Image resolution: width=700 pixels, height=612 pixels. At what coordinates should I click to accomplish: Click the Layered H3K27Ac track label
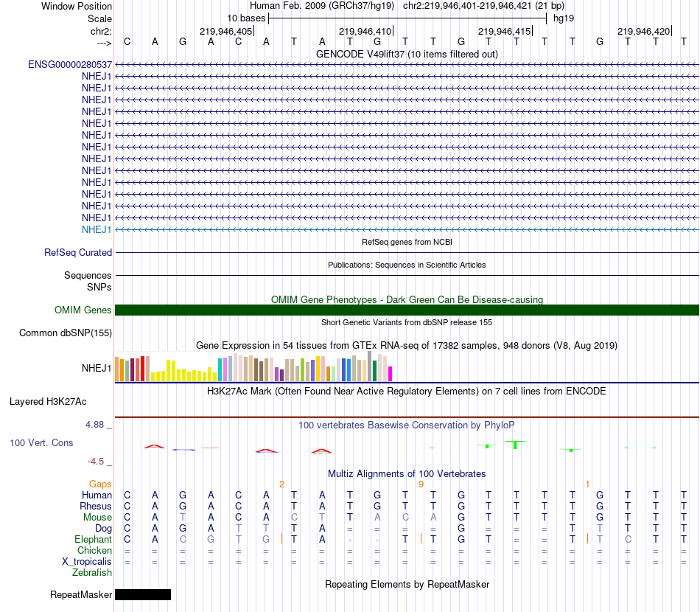(x=48, y=402)
